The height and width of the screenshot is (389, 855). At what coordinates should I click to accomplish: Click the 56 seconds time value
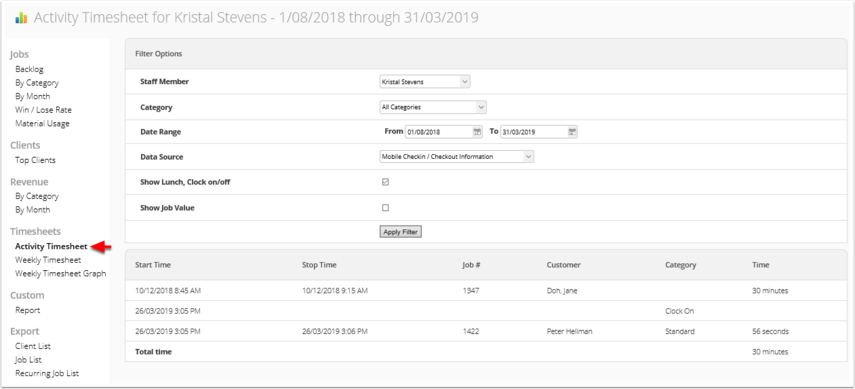pyautogui.click(x=770, y=331)
